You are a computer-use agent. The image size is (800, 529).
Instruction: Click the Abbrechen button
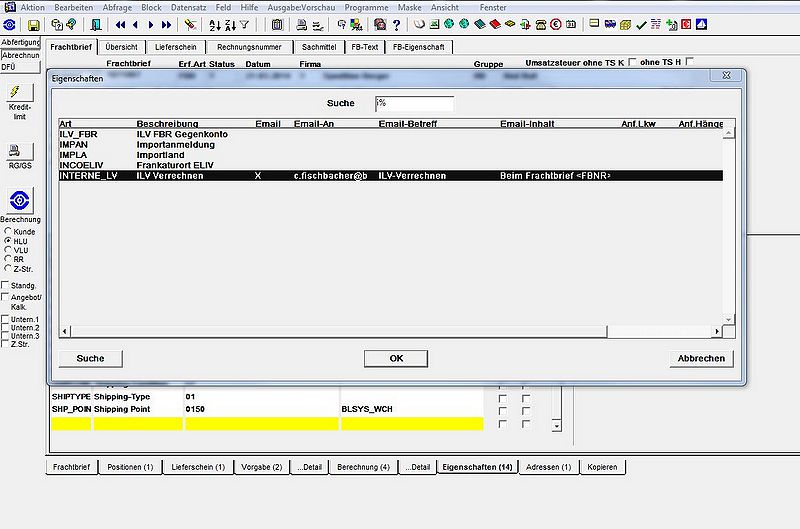pyautogui.click(x=701, y=358)
